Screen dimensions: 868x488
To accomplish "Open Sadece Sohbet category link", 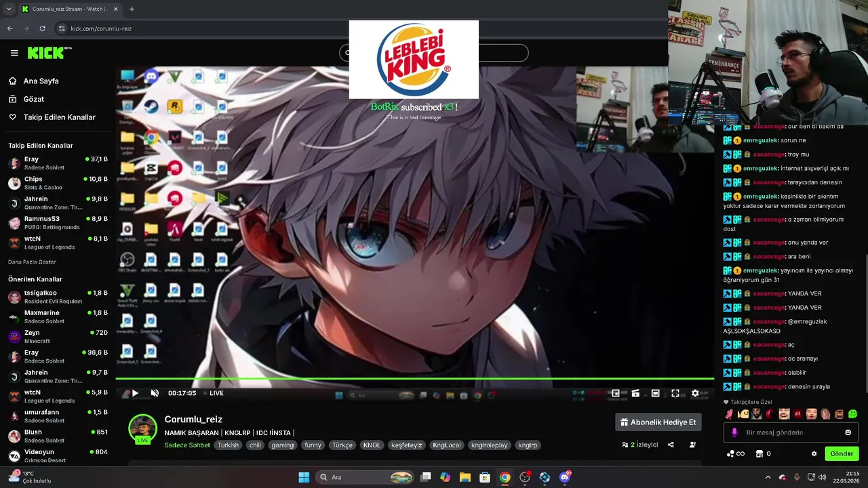I will point(187,445).
